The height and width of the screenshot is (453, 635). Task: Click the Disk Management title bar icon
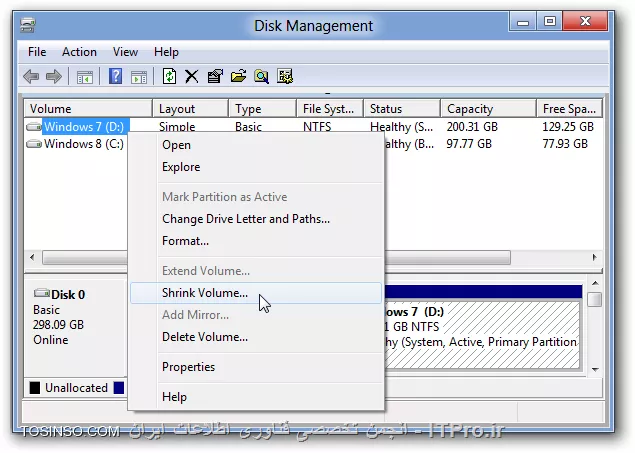click(x=28, y=25)
